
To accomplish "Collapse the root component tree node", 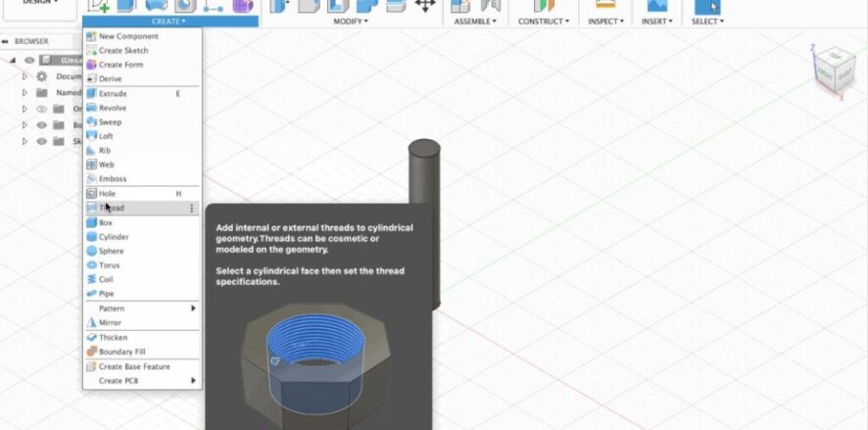I will [13, 60].
